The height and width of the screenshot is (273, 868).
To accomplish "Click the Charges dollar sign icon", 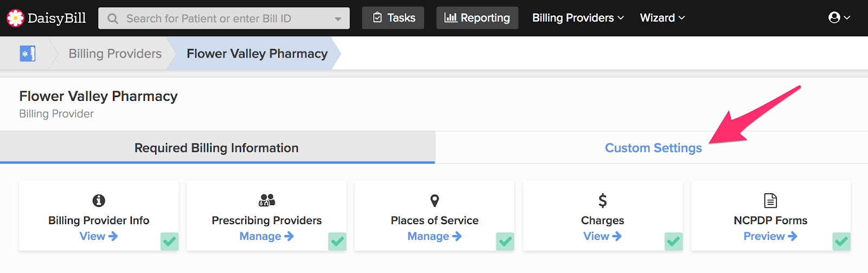I will (x=603, y=201).
